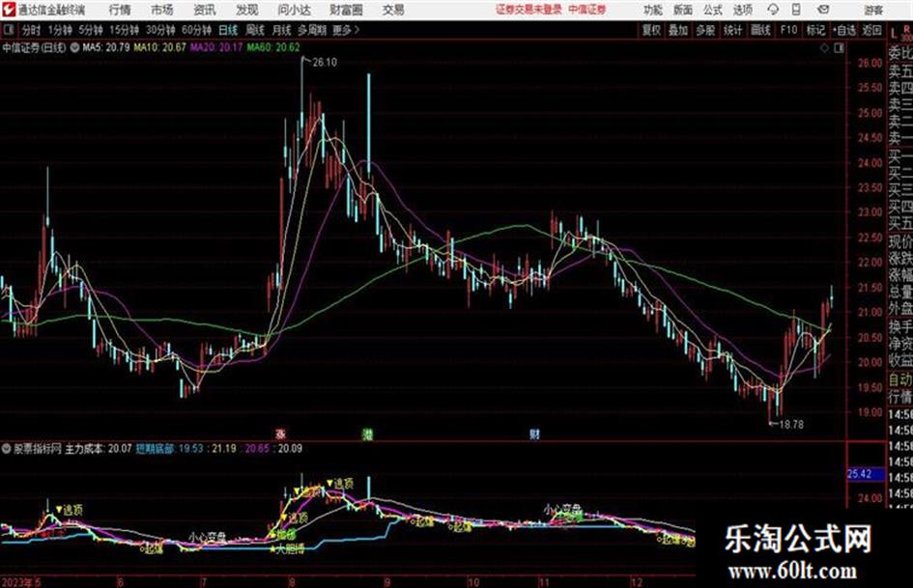Image resolution: width=913 pixels, height=588 pixels.
Task: Click the 统计 statistics button
Action: 732,30
